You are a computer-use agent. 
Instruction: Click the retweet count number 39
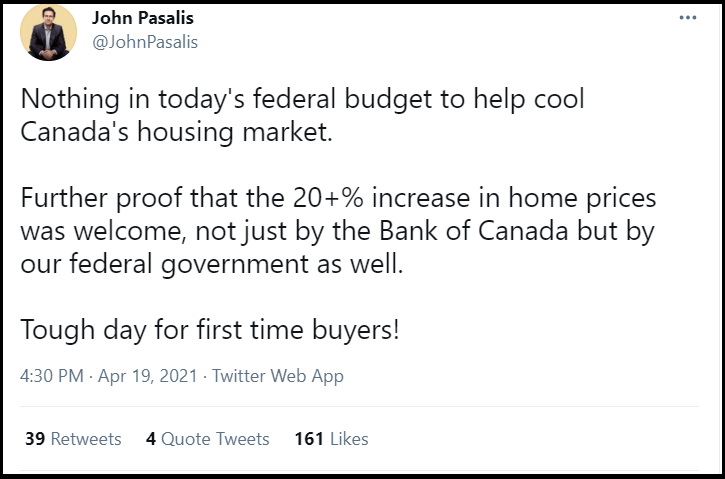point(34,439)
